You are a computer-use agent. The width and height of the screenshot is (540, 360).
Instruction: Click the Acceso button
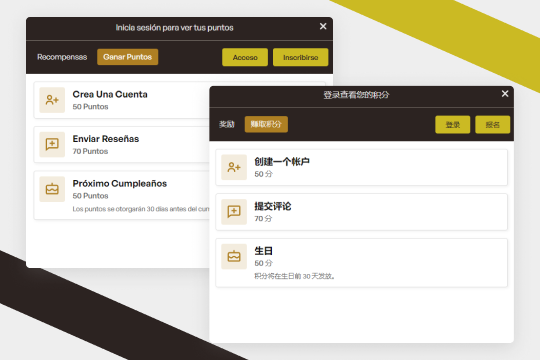click(245, 57)
